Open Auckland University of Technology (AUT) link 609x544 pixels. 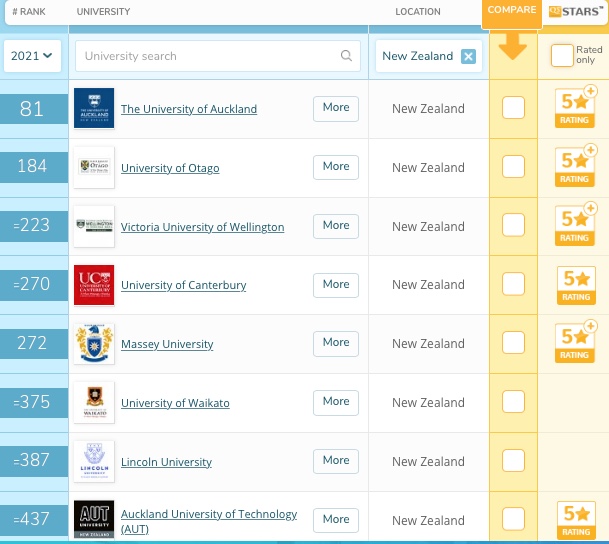pos(209,521)
